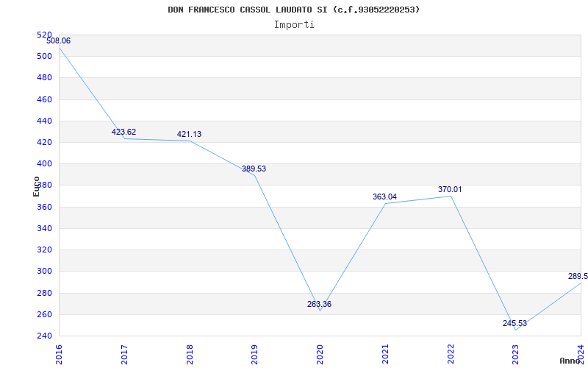This screenshot has width=588, height=368.
Task: Select the 400 y-axis tick
Action: (44, 163)
